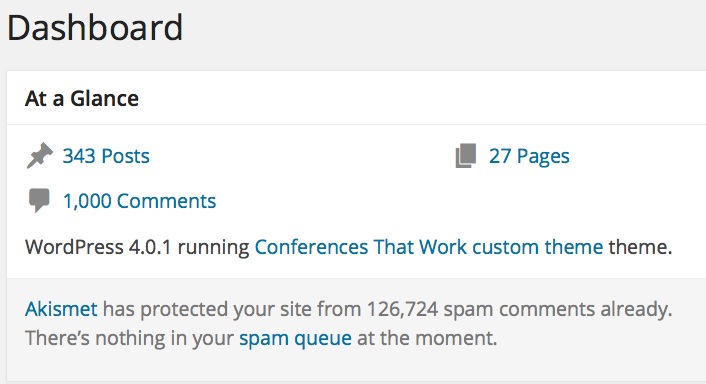Open Conferences That Work custom theme link
This screenshot has height=384, width=706.
429,247
